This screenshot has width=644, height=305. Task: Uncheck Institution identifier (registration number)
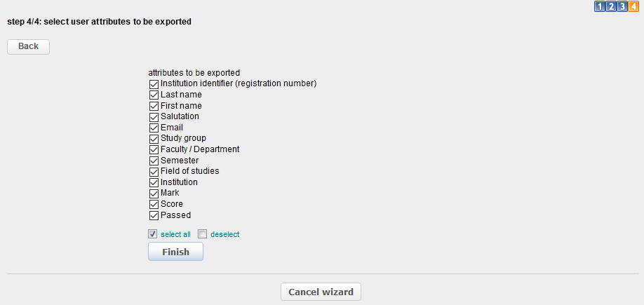[x=154, y=84]
